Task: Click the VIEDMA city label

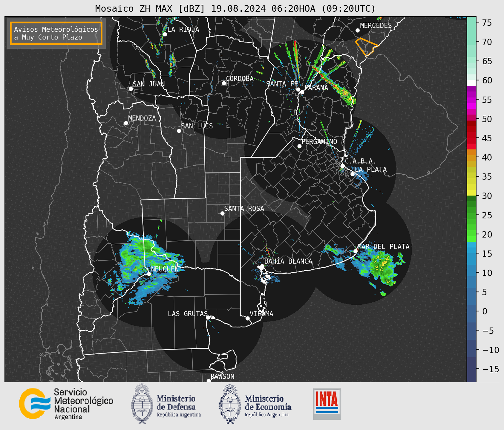Action: [x=261, y=314]
